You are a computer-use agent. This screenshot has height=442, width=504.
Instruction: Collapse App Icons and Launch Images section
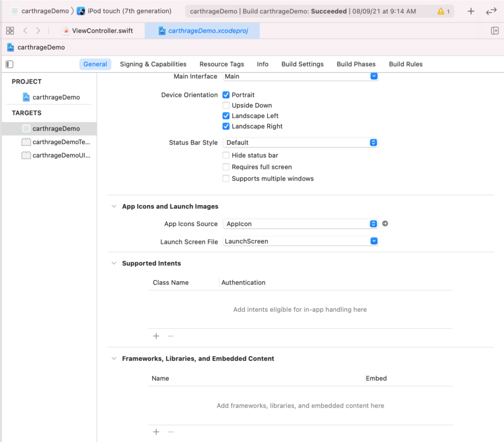[114, 206]
